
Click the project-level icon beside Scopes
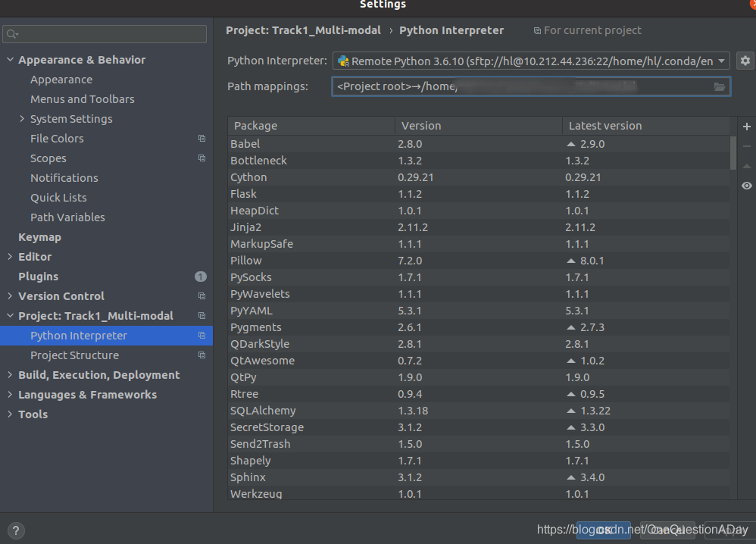point(201,158)
